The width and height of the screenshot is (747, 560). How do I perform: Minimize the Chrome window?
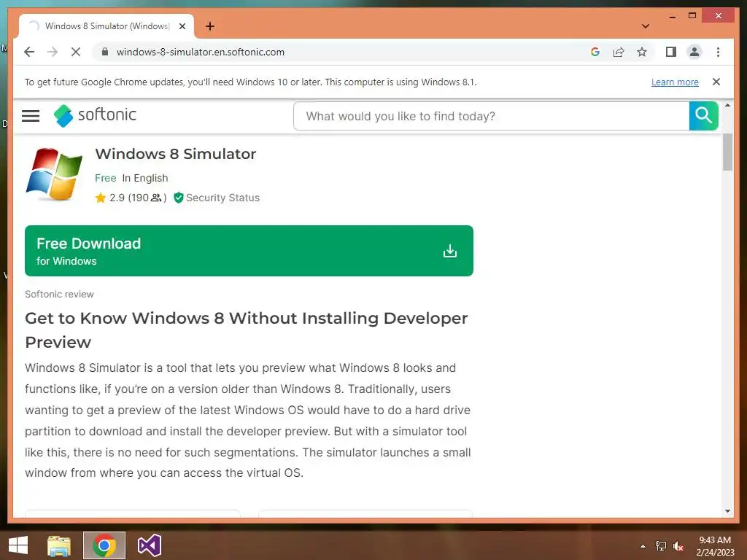point(672,16)
